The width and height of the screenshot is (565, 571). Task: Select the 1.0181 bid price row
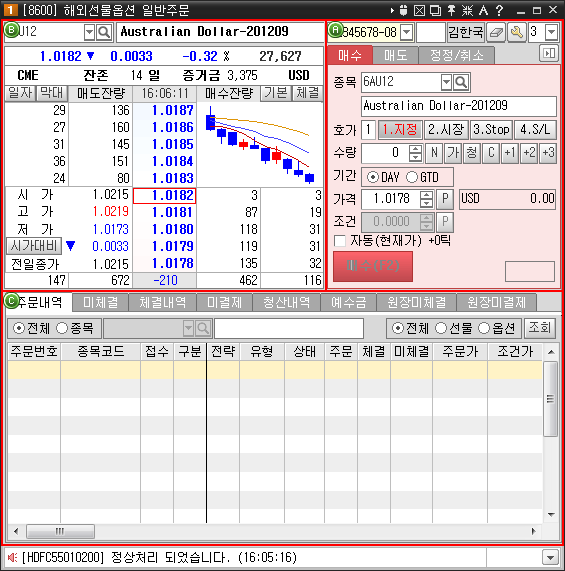pos(164,212)
